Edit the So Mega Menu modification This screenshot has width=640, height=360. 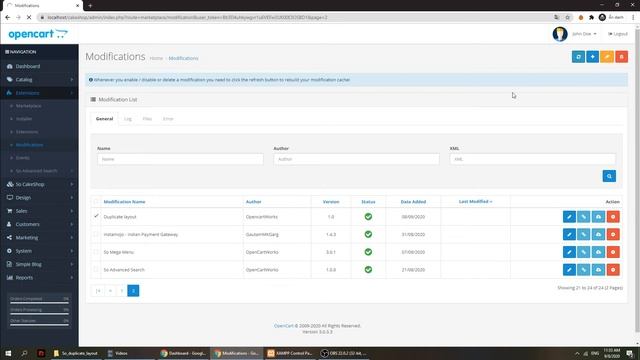tap(569, 252)
